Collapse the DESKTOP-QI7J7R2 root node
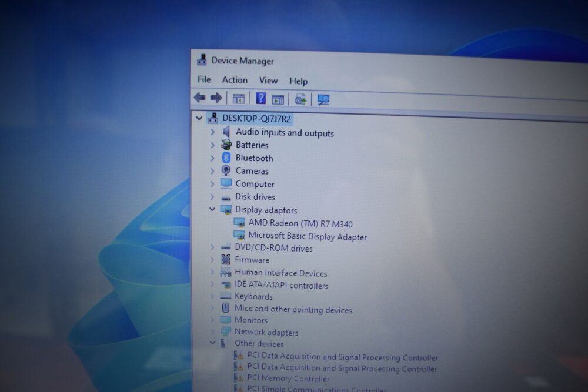588x392 pixels. (x=199, y=118)
